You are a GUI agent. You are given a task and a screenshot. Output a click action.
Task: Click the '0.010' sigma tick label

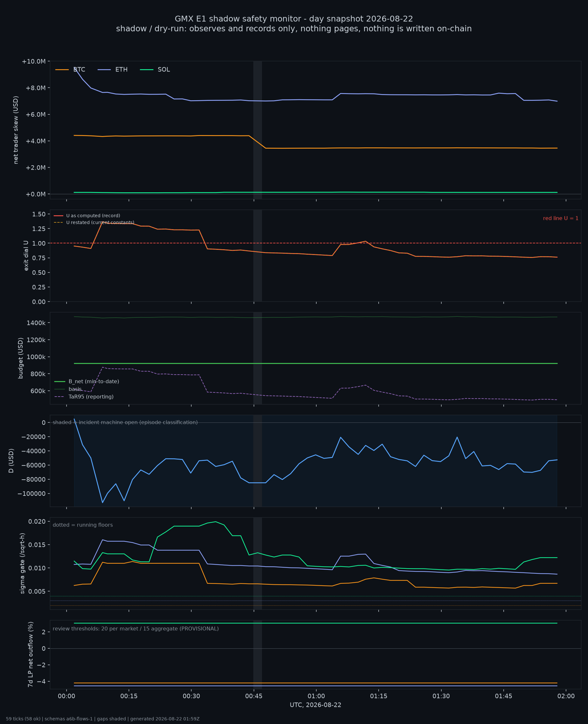pos(37,569)
